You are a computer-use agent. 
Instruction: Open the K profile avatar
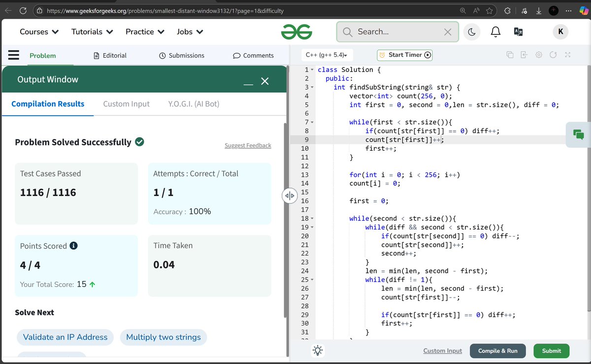tap(560, 32)
